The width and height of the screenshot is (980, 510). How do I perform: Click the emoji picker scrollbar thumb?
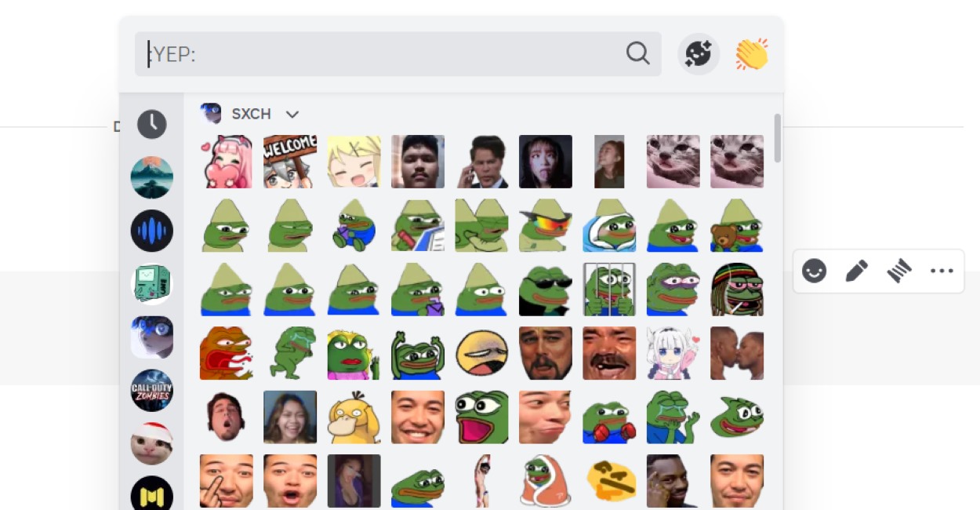pyautogui.click(x=778, y=138)
